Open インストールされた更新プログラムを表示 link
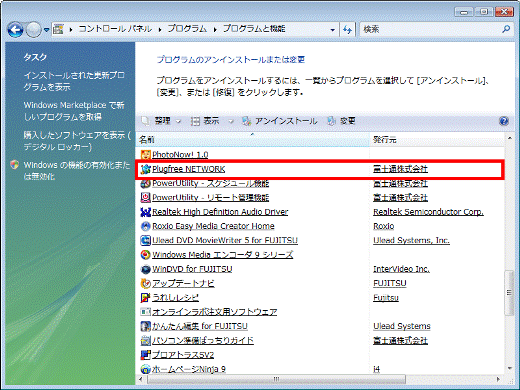Image resolution: width=520 pixels, height=390 pixels. [x=74, y=81]
